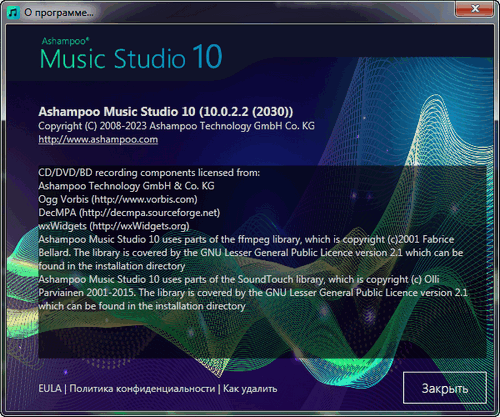Click the Ashampoo Technology GmbH & Co. KG line

(126, 186)
